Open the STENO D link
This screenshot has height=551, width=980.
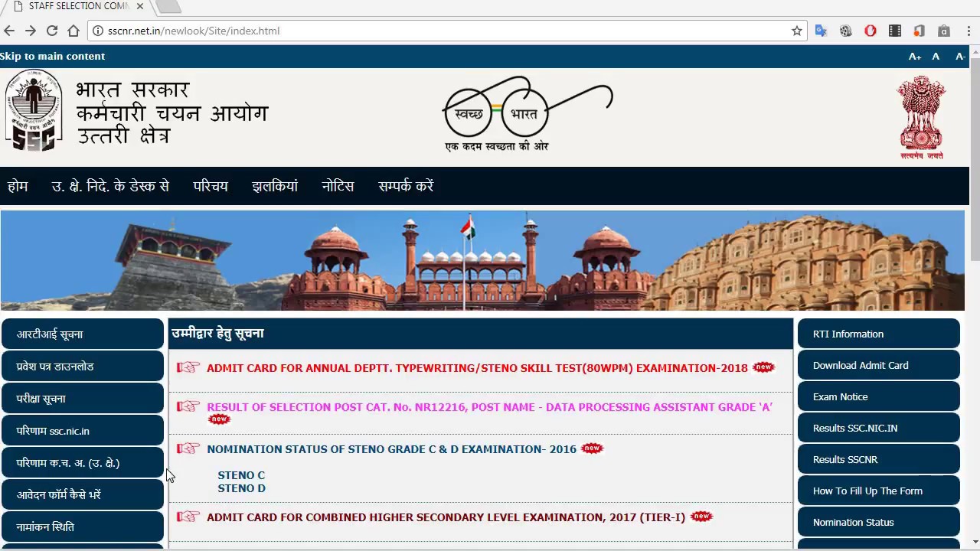[242, 488]
